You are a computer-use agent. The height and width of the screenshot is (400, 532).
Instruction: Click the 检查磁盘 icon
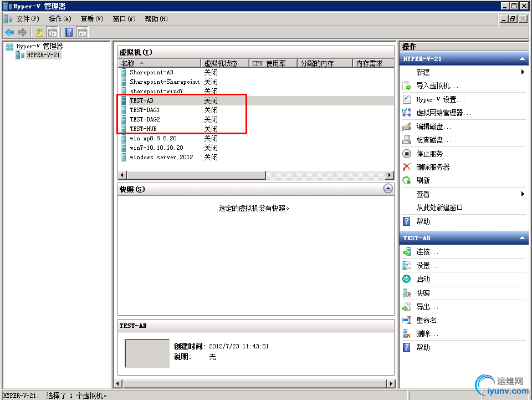(406, 140)
